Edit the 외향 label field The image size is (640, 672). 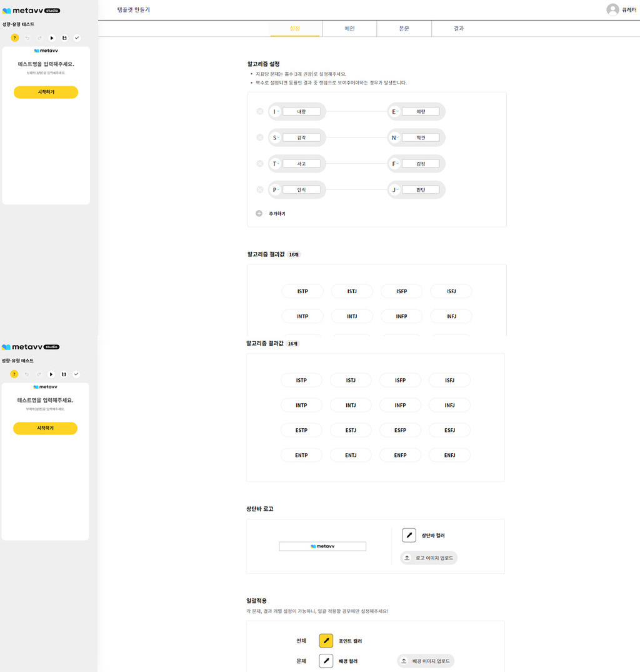point(421,111)
